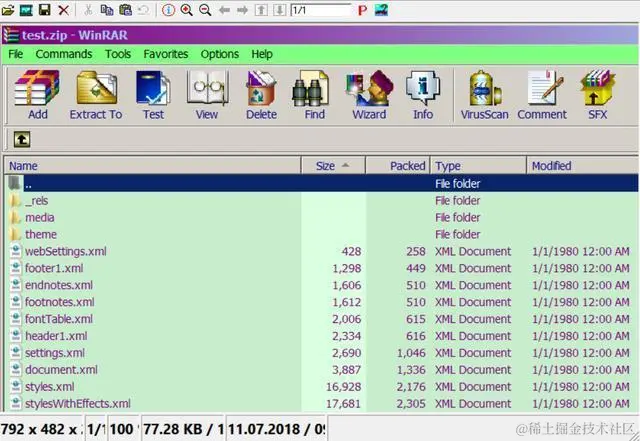Sort by the Size column header

pyautogui.click(x=333, y=166)
